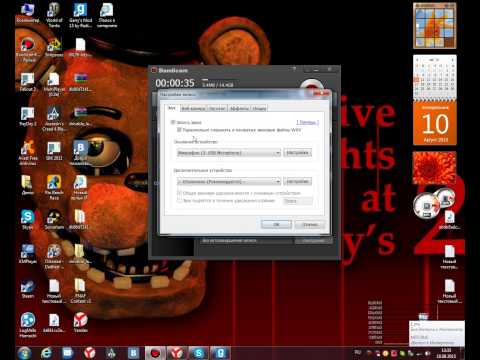Open Skype from the taskbar
This screenshot has width=480, height=360.
[198, 353]
